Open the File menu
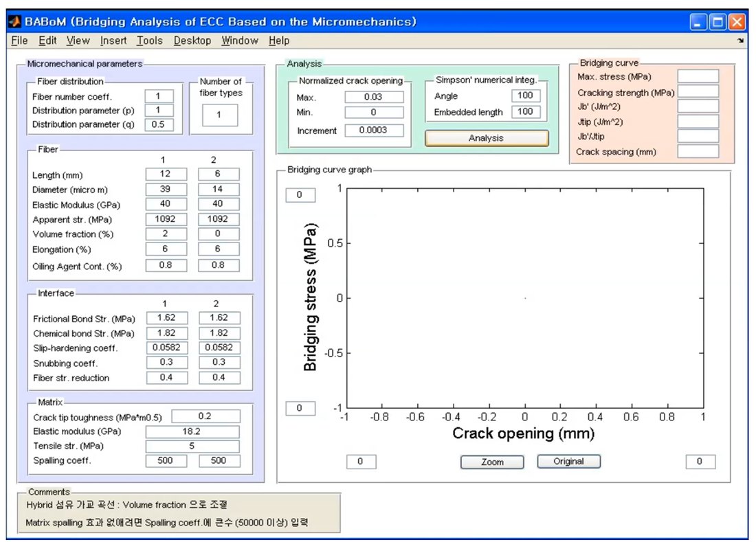The height and width of the screenshot is (542, 756). tap(19, 41)
